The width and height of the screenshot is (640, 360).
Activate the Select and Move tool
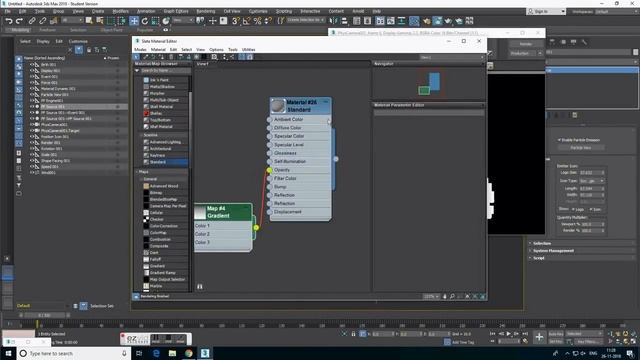(x=134, y=21)
